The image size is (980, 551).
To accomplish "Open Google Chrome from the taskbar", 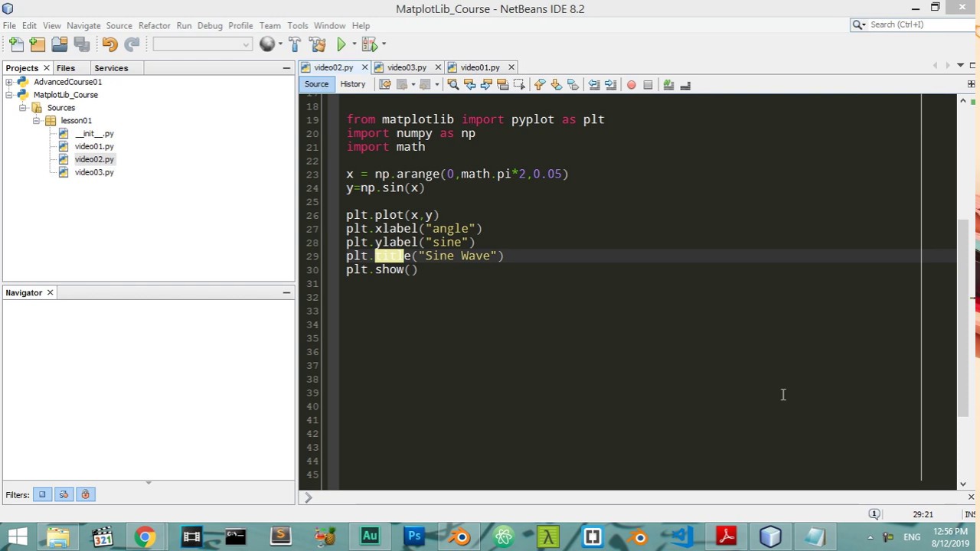I will (145, 536).
